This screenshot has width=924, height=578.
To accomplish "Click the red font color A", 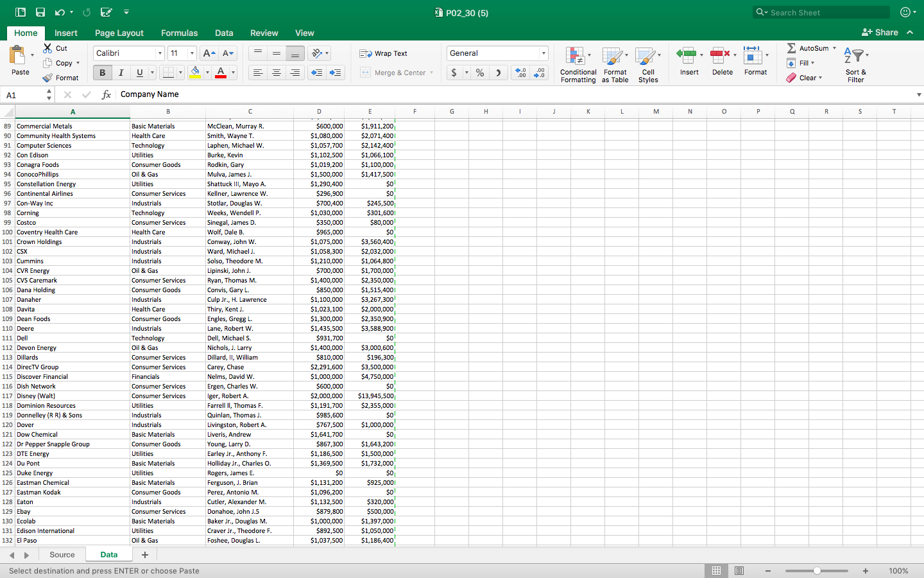I will (x=221, y=73).
